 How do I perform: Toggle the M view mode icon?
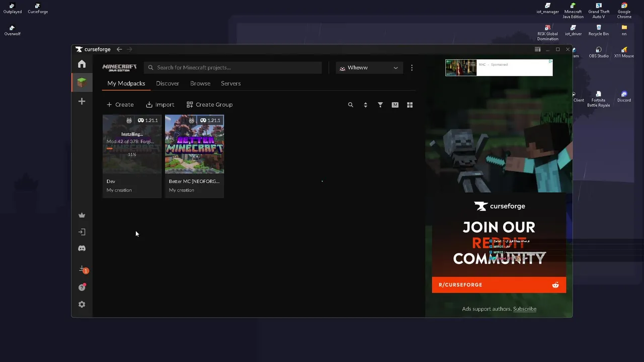395,105
